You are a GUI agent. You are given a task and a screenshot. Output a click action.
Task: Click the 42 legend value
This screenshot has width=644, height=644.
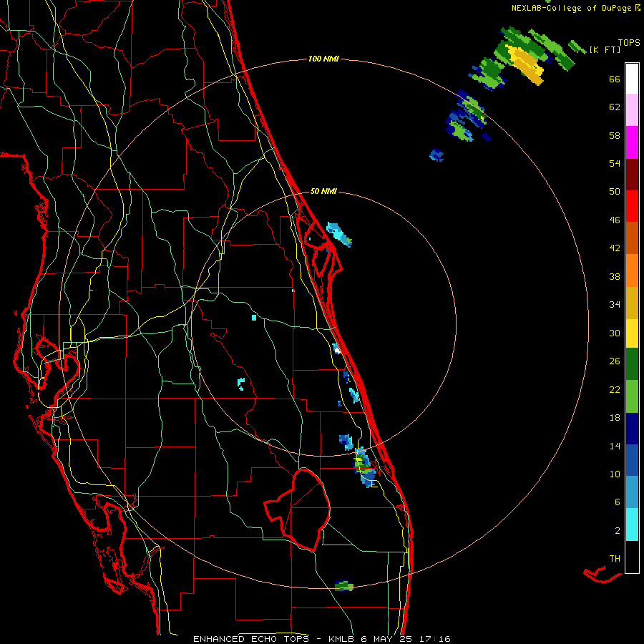[615, 248]
